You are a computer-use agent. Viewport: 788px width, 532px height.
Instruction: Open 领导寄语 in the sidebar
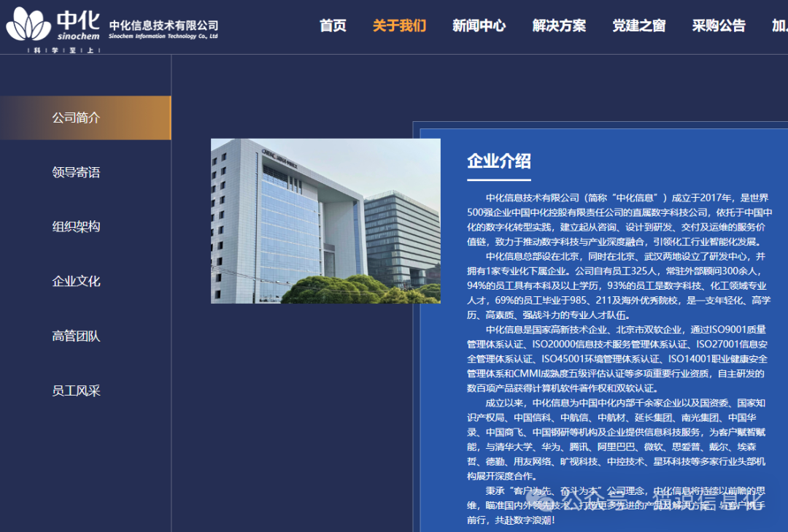[x=77, y=172]
